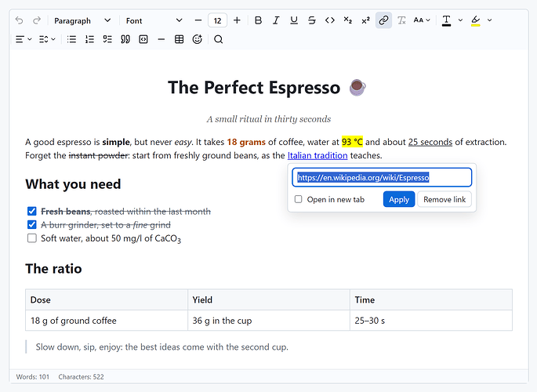Insert a table

click(179, 39)
